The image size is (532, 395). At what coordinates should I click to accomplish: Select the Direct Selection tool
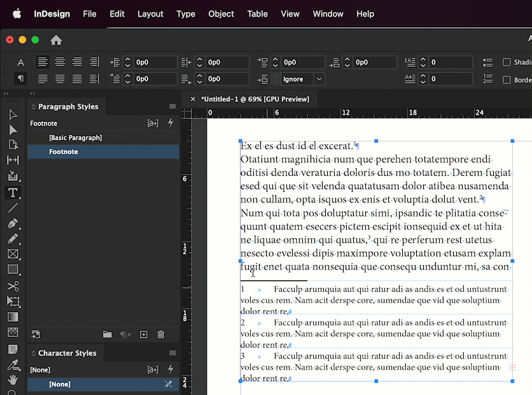point(13,130)
